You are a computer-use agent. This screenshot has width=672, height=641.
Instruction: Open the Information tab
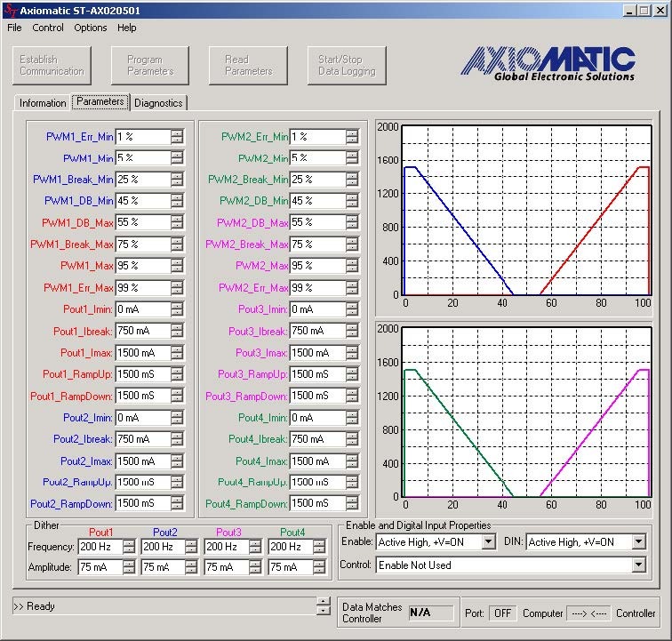43,103
